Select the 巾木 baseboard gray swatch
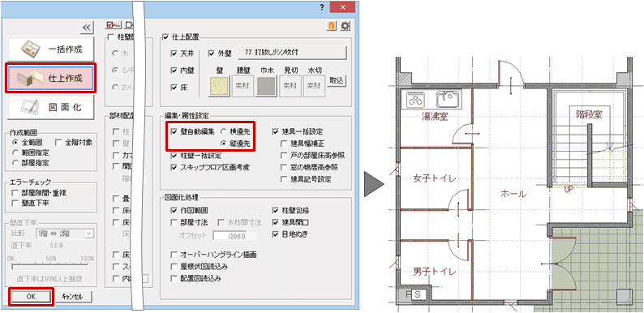This screenshot has height=313, width=644. point(266,85)
